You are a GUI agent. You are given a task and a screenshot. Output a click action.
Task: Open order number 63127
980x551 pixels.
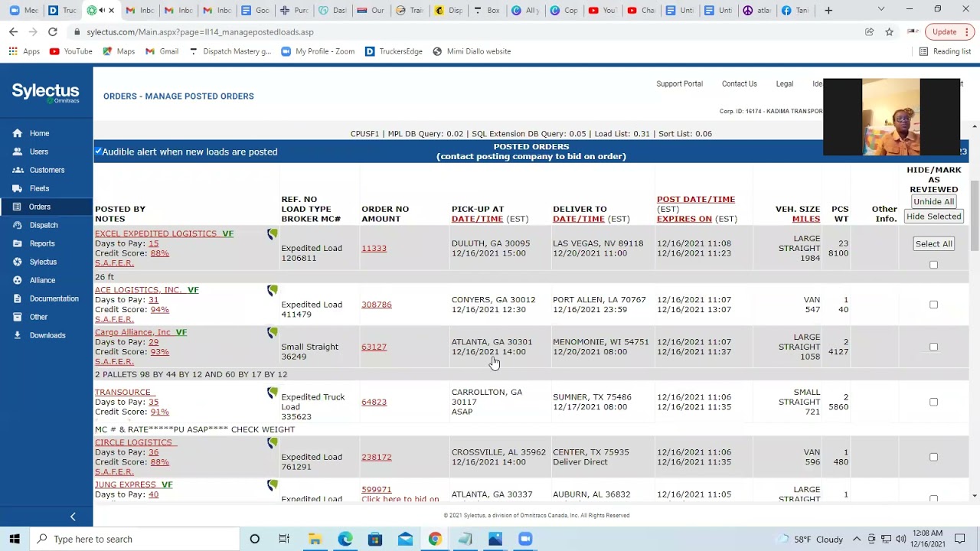(374, 347)
